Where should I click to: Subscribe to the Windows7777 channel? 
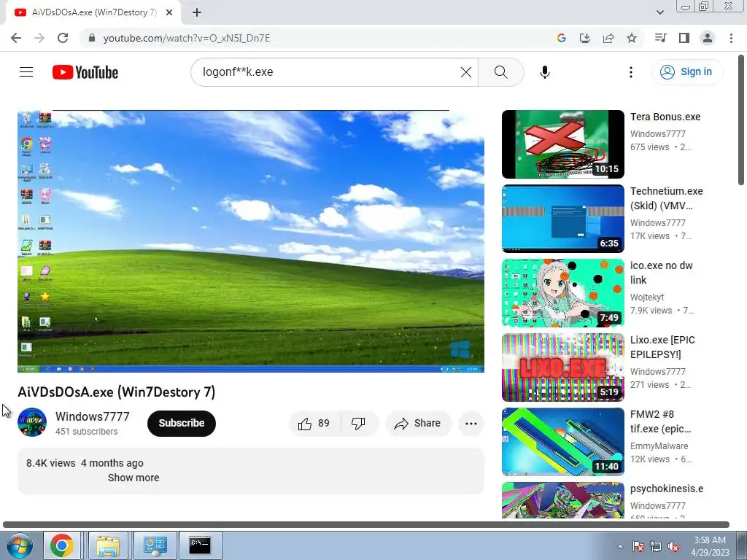pyautogui.click(x=182, y=424)
